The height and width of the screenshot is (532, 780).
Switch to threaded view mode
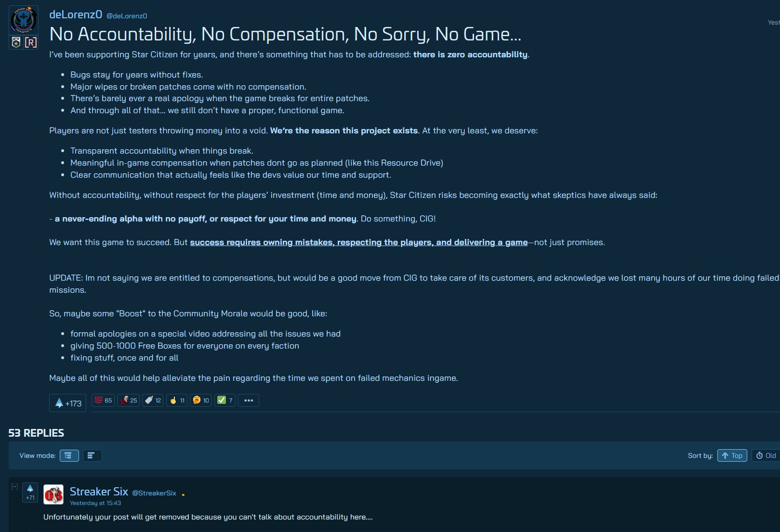point(69,455)
